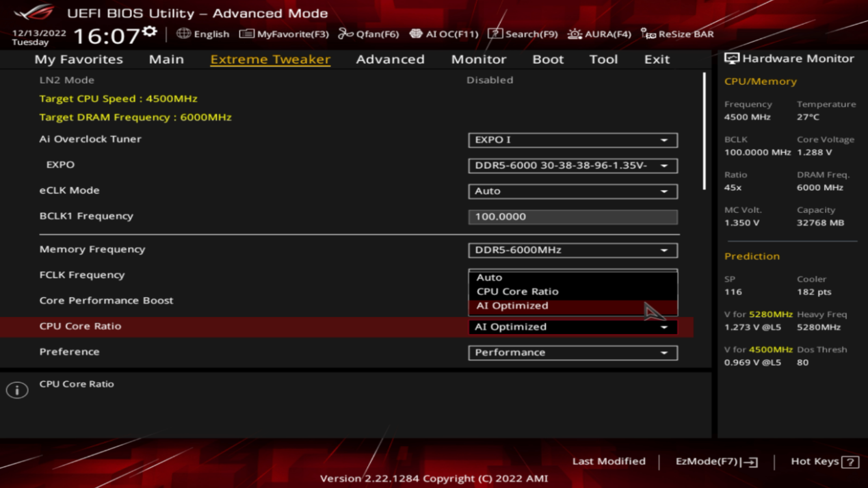Image resolution: width=868 pixels, height=488 pixels.
Task: Open Search(F9) in the toolbar
Action: click(x=523, y=34)
